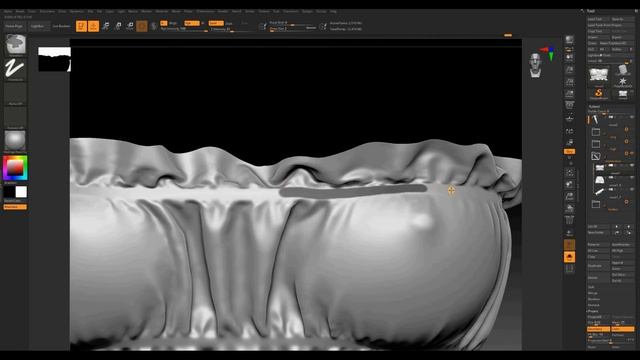Screen dimensions: 640x360
Task: Collapse the Project section
Action: (593, 311)
